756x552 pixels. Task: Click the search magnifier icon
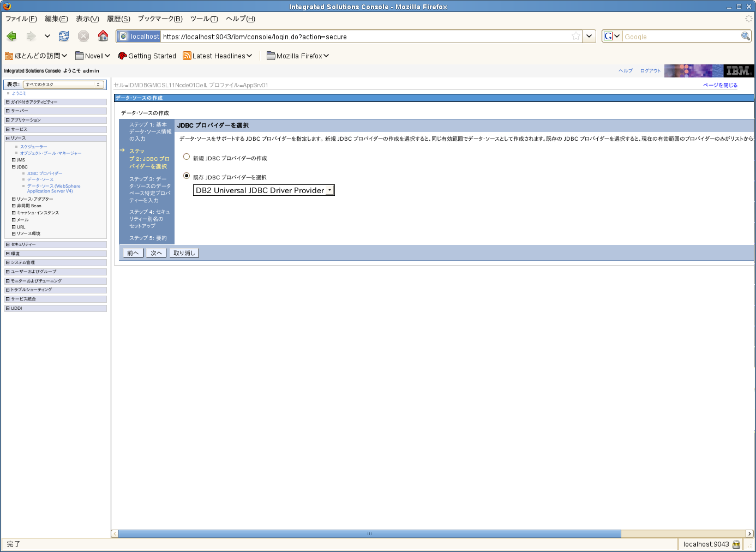click(746, 36)
